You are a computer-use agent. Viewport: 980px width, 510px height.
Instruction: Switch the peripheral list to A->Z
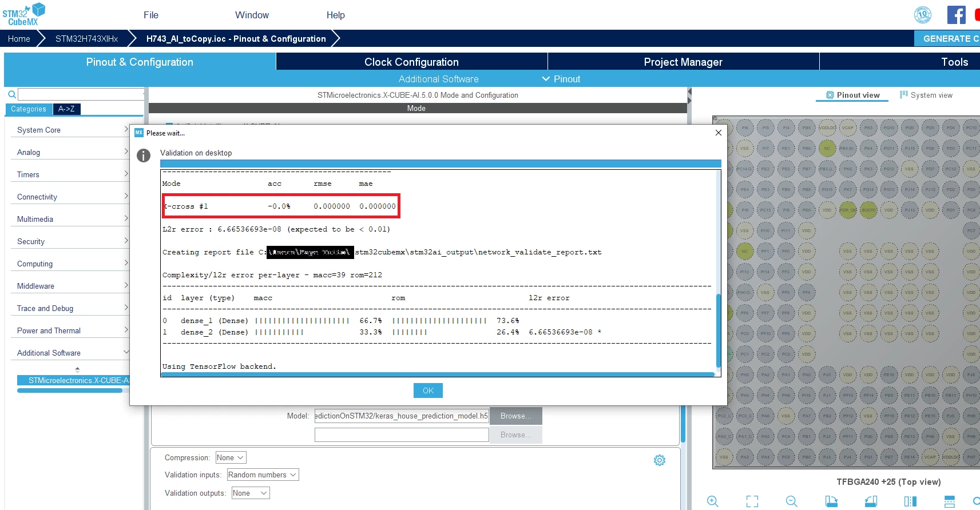click(x=66, y=109)
